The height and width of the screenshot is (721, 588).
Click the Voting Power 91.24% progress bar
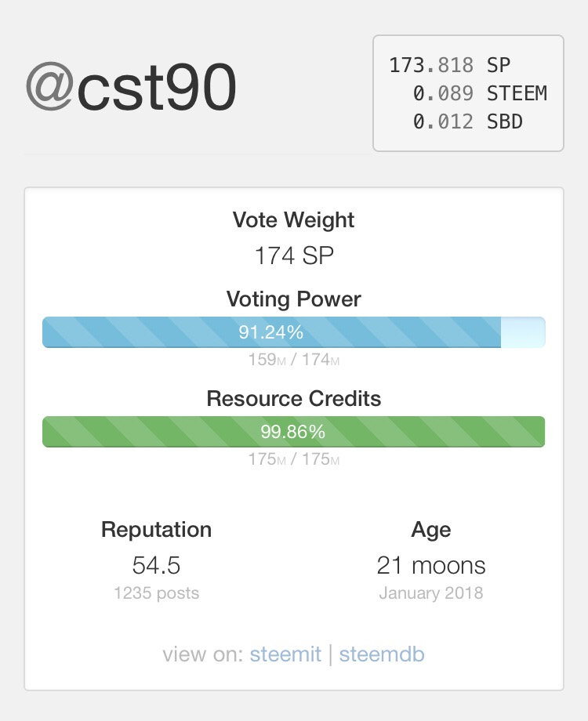tap(293, 332)
